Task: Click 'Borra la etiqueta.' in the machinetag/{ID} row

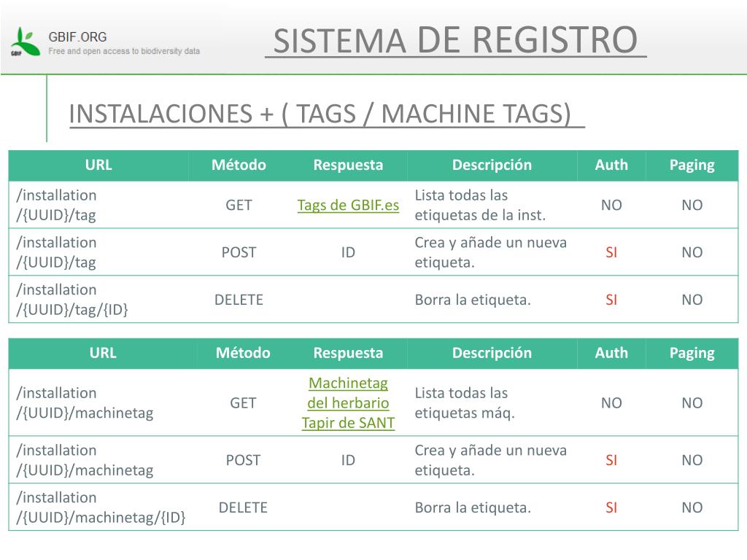Action: (473, 507)
